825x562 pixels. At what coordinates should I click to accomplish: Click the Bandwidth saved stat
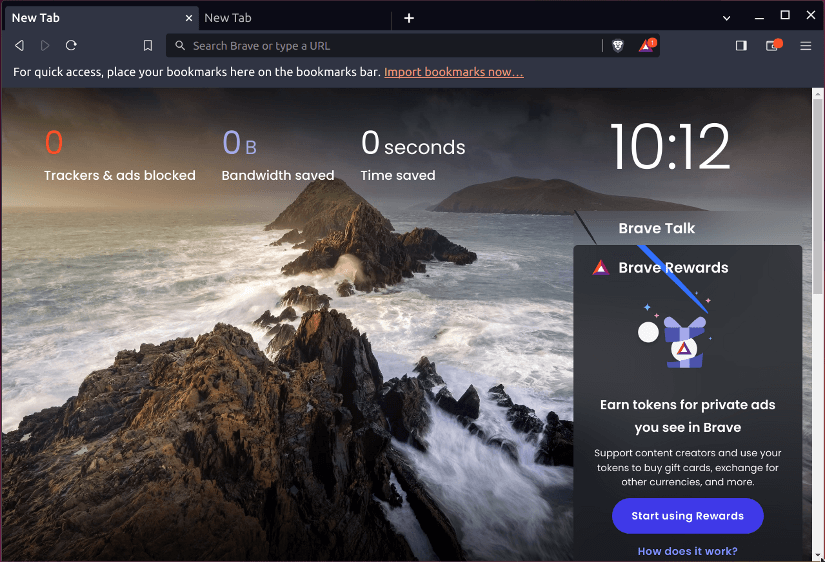point(278,156)
